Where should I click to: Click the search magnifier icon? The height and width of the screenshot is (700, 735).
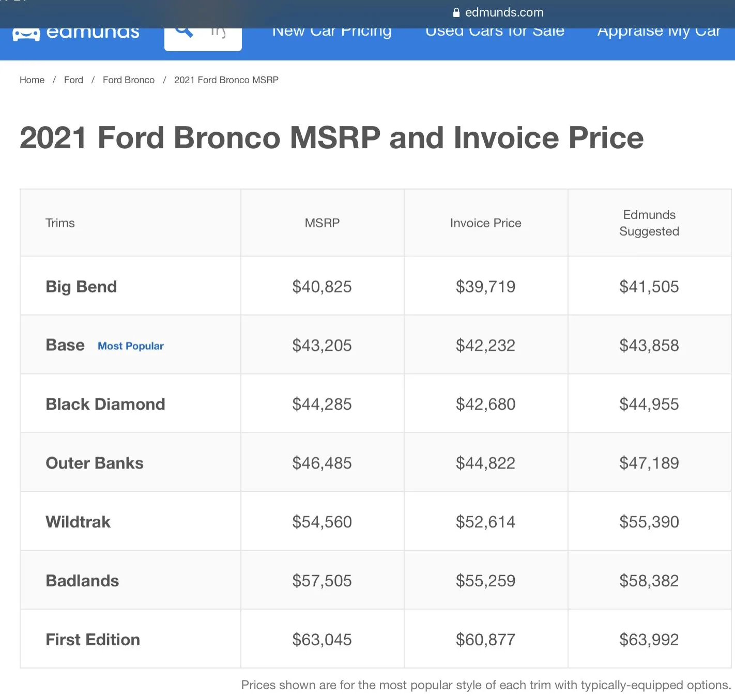point(184,32)
